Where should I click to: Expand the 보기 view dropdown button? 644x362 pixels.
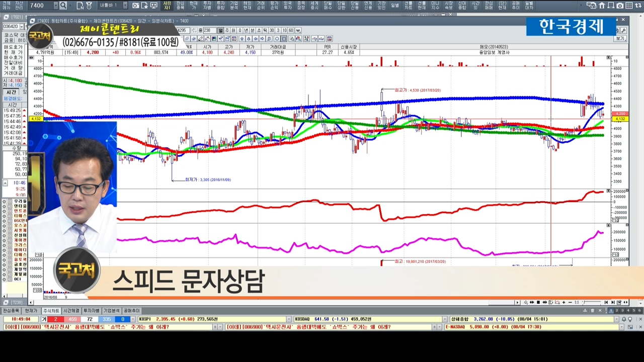click(x=621, y=39)
